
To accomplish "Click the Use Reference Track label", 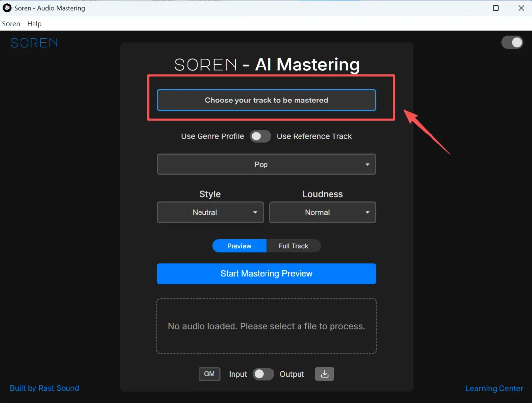I will click(314, 136).
